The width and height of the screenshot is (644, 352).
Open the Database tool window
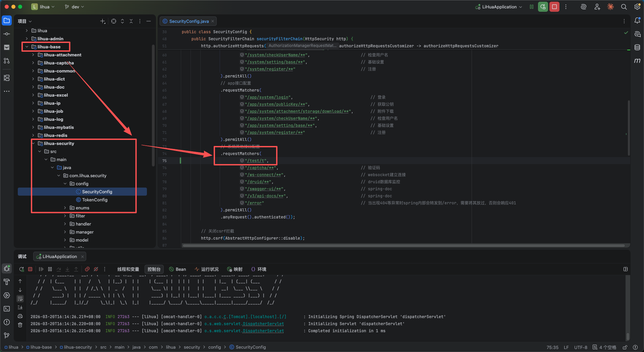point(637,47)
